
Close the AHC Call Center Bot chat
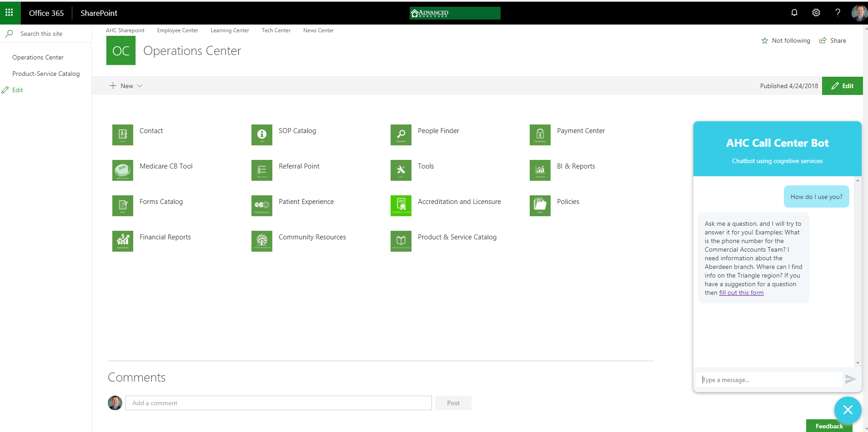[x=847, y=410]
